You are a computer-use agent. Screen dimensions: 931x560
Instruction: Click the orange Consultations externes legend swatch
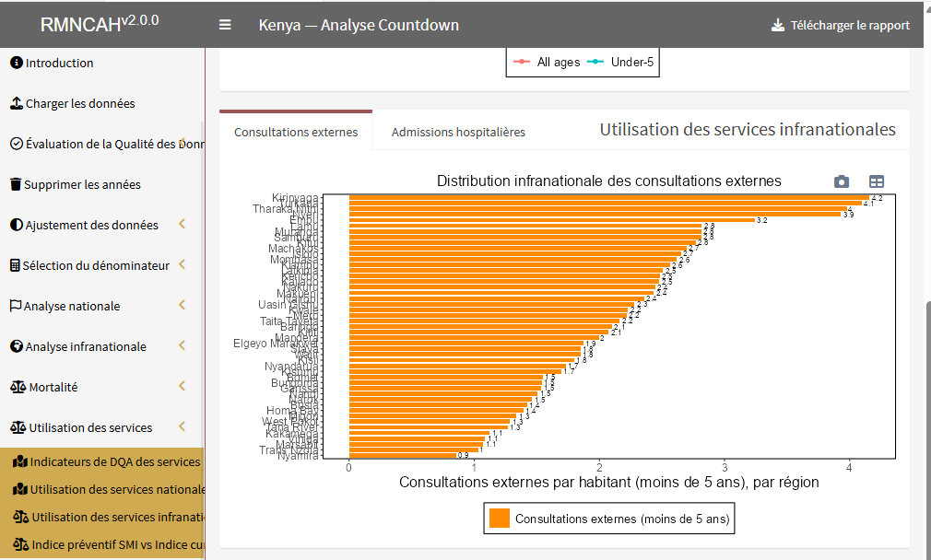(500, 519)
